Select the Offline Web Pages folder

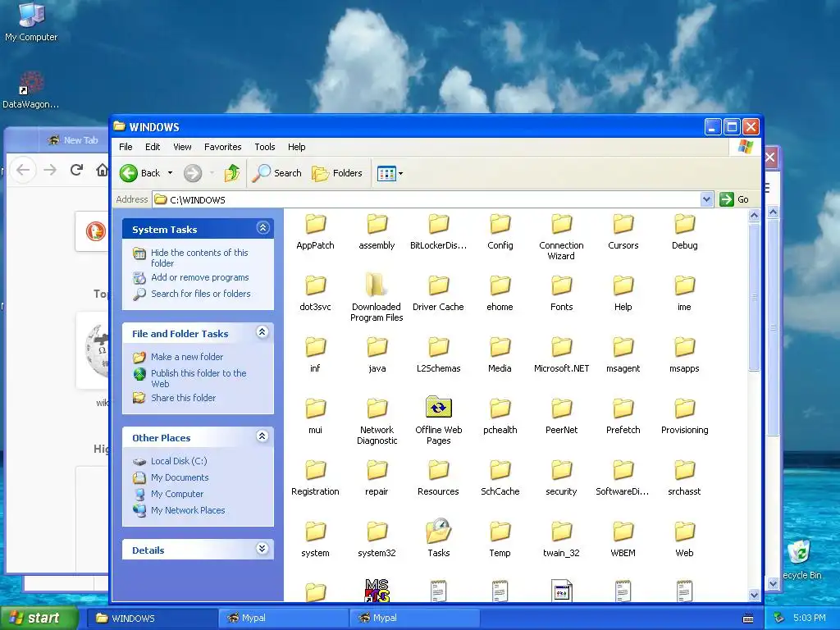point(438,421)
